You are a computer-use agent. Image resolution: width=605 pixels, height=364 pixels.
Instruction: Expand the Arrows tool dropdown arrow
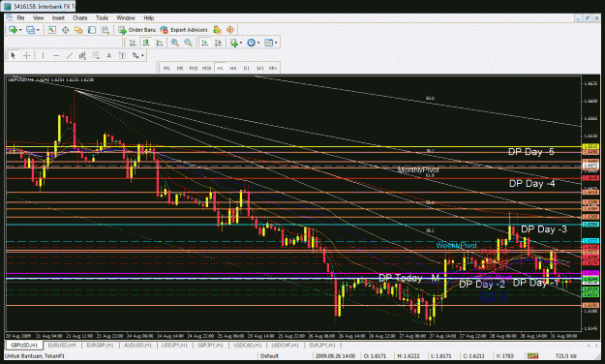pos(142,55)
